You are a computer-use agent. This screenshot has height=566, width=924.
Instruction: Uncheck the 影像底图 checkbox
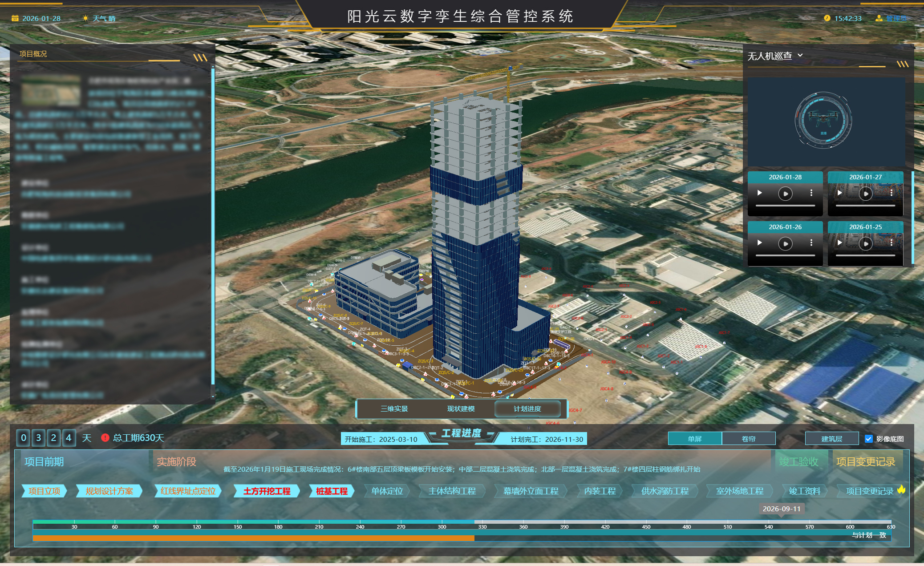tap(868, 439)
